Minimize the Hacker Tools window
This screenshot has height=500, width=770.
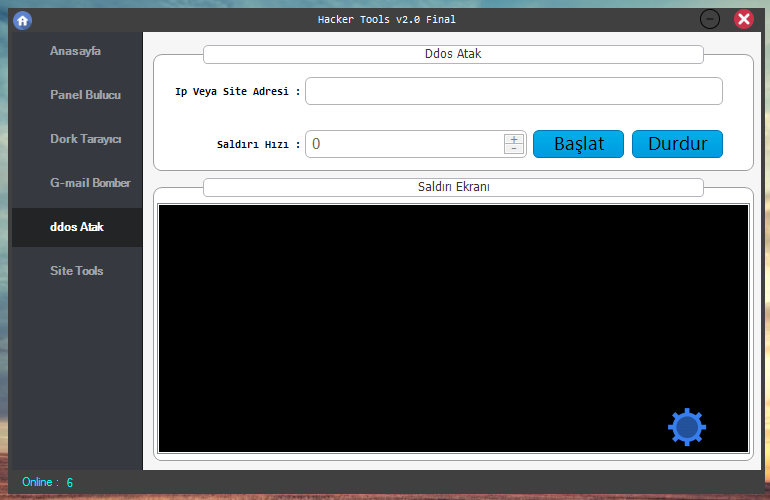tap(710, 19)
